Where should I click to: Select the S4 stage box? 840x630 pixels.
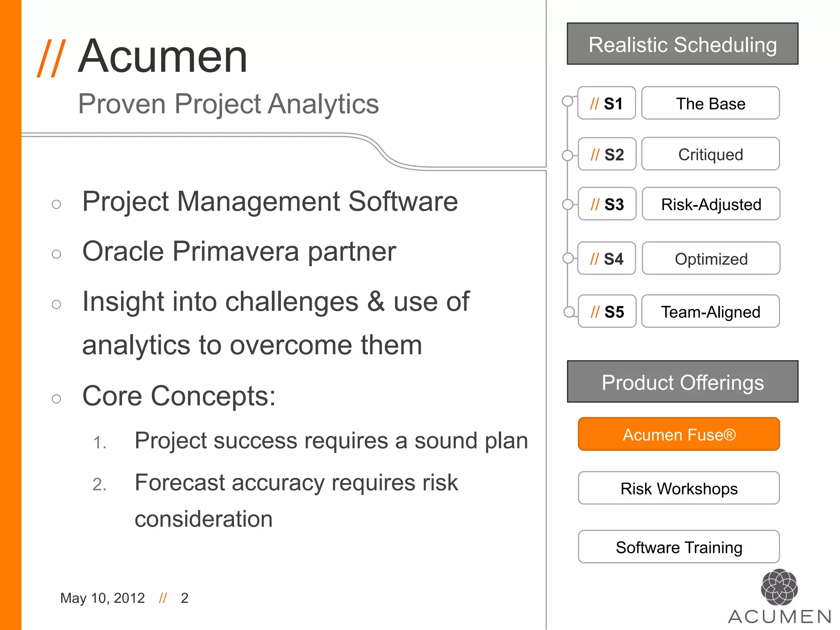click(x=606, y=258)
